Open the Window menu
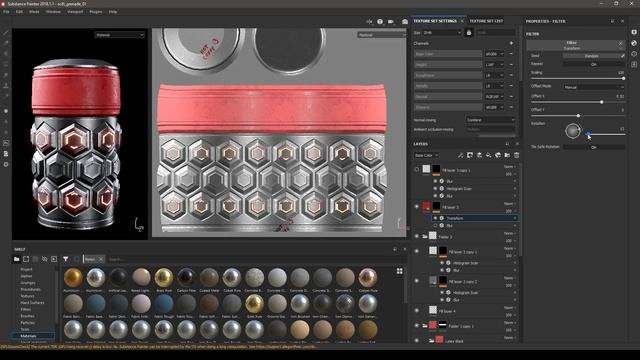 [x=53, y=12]
